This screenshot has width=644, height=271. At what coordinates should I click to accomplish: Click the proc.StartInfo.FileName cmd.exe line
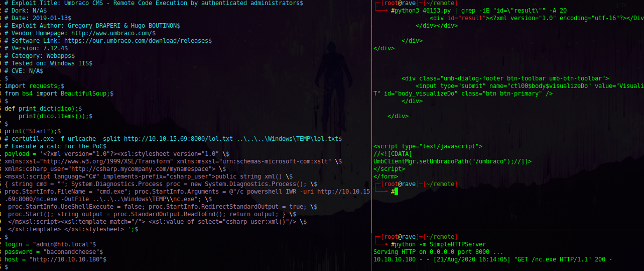pyautogui.click(x=187, y=192)
